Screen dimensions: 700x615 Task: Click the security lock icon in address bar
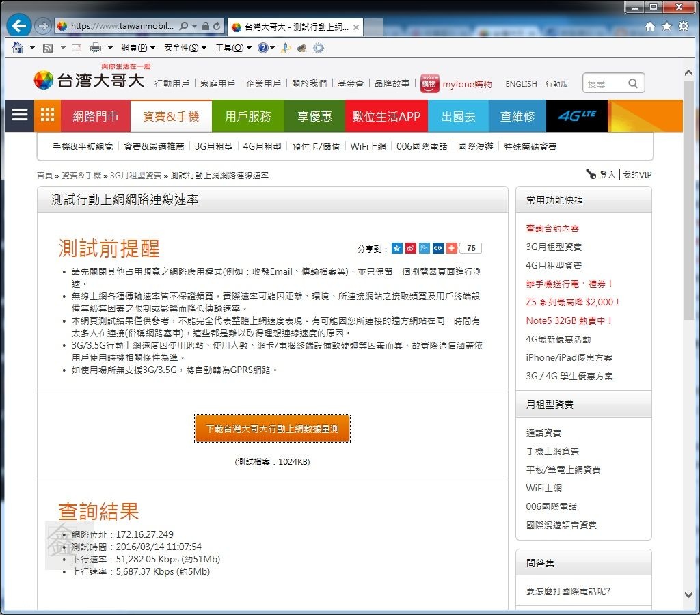pyautogui.click(x=205, y=27)
